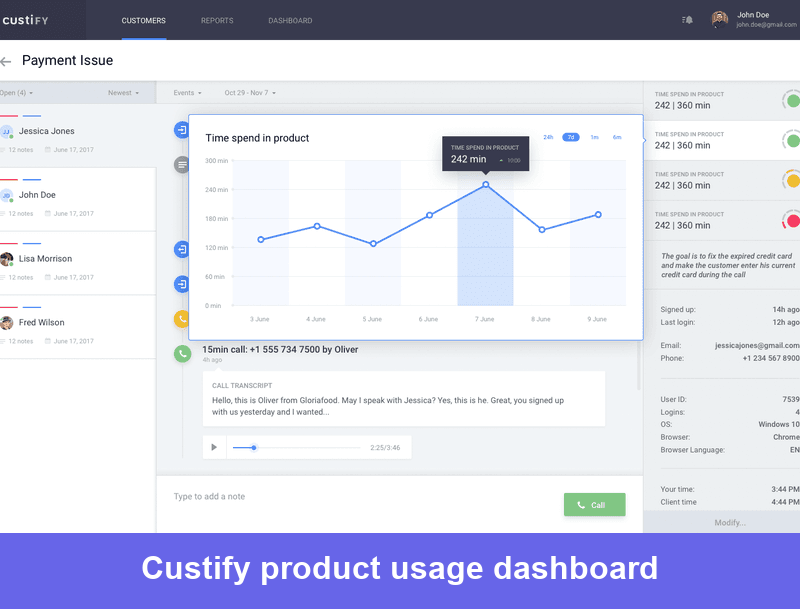Switch to the DASHBOARD tab
This screenshot has height=609, width=800.
(289, 20)
